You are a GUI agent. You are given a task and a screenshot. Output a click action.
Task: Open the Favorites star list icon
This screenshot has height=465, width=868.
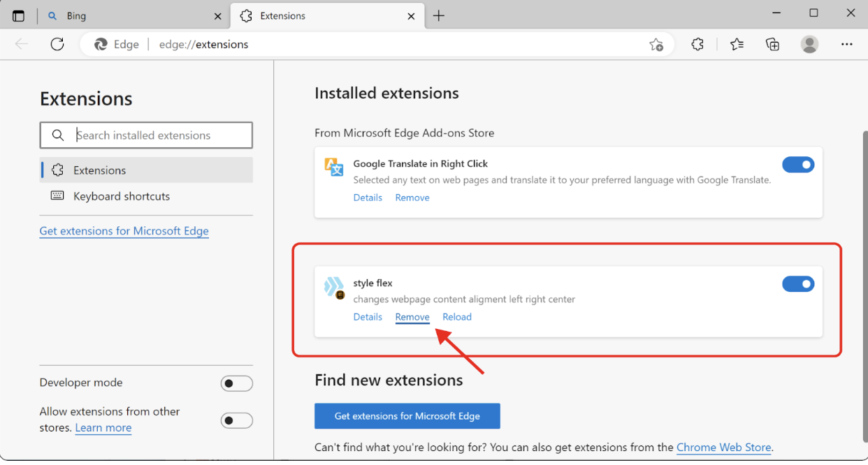737,44
